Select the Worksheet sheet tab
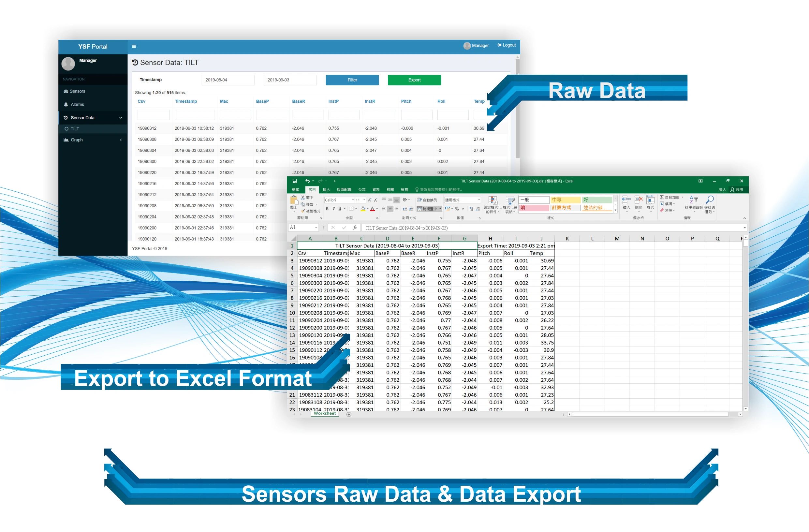 tap(325, 413)
